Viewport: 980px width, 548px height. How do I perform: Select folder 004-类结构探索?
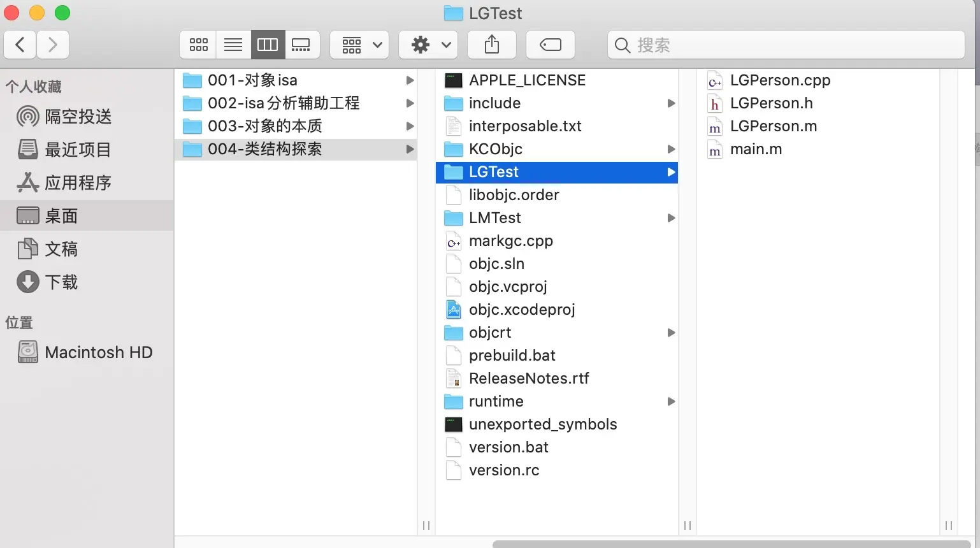click(296, 149)
